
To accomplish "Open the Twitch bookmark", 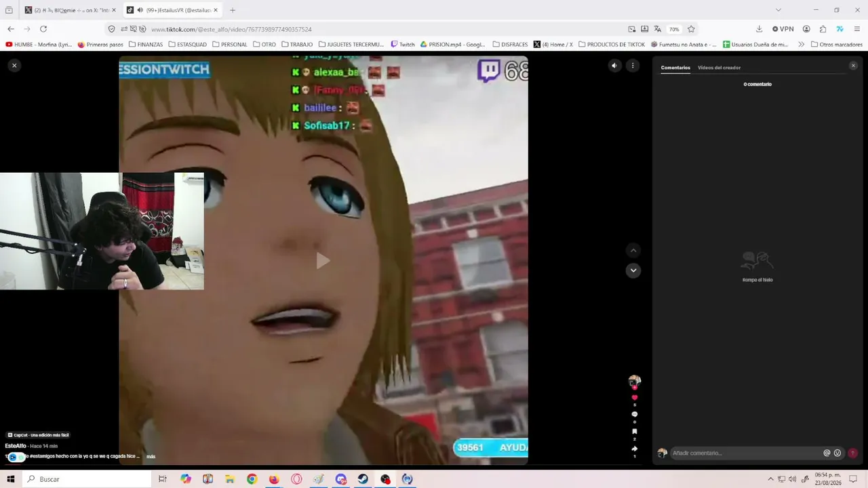I will click(x=403, y=45).
